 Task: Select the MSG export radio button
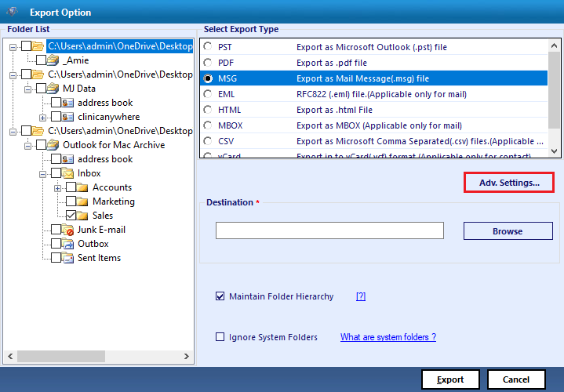coord(208,78)
